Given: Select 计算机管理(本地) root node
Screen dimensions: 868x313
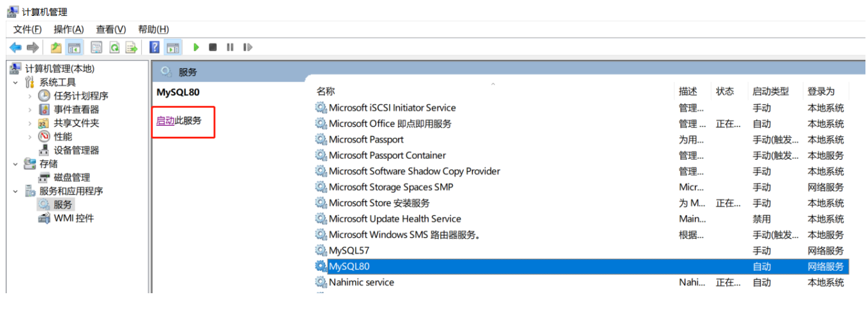Looking at the screenshot, I should pos(60,69).
